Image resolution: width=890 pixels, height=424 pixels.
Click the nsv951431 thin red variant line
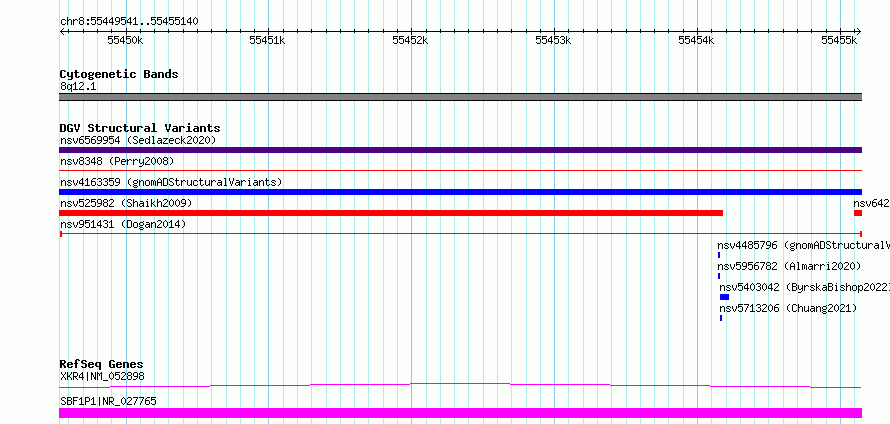(x=460, y=233)
